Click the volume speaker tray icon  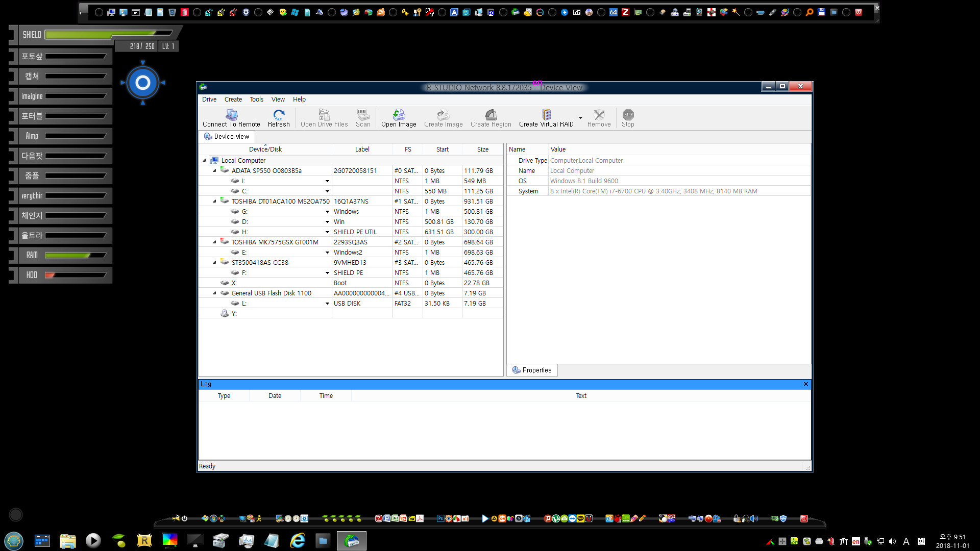pyautogui.click(x=892, y=541)
